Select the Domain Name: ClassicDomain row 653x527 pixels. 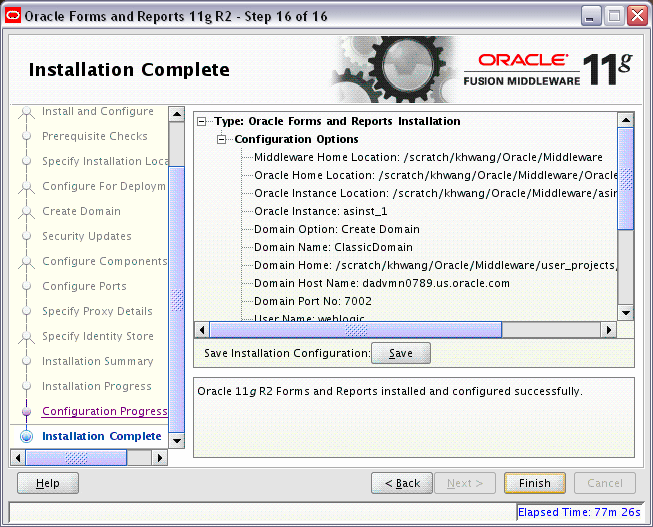pyautogui.click(x=333, y=247)
